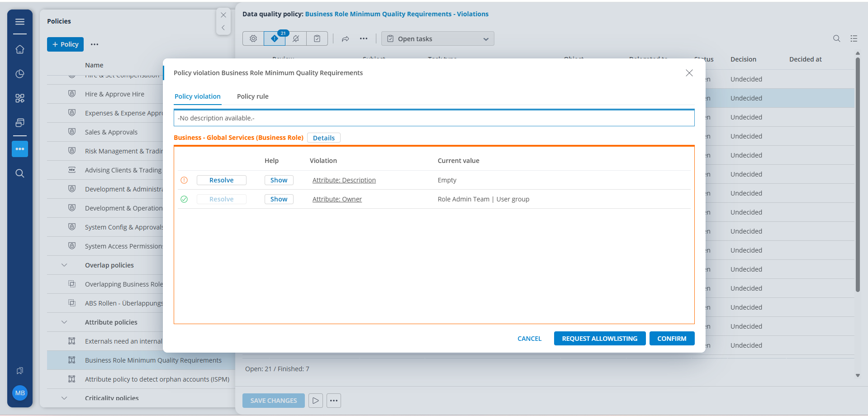Close the policy violation dialog

pyautogui.click(x=689, y=73)
